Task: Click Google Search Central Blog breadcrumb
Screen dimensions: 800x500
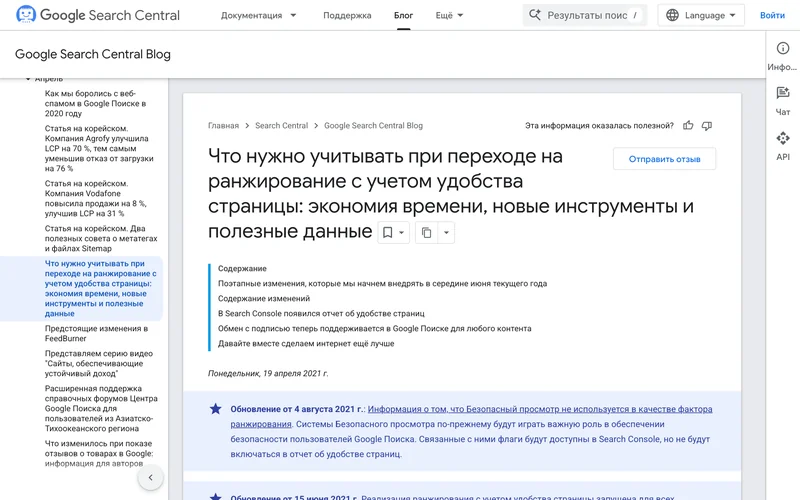Action: (x=373, y=126)
